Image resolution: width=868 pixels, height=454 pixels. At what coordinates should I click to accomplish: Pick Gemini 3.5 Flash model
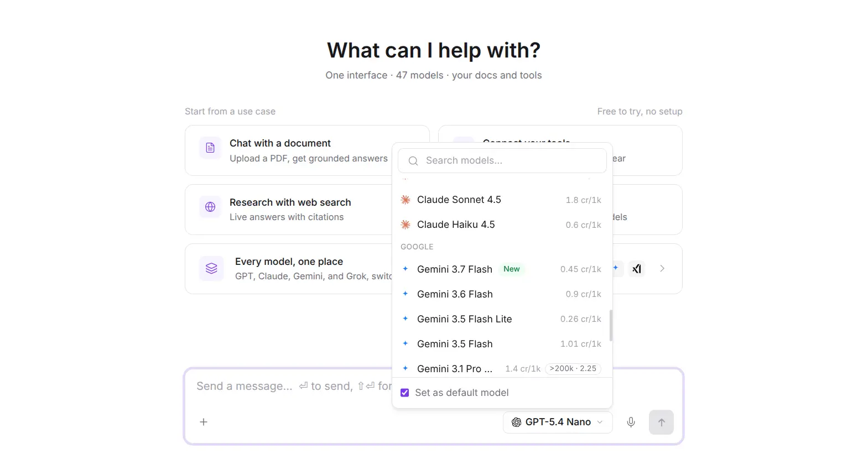click(502, 343)
